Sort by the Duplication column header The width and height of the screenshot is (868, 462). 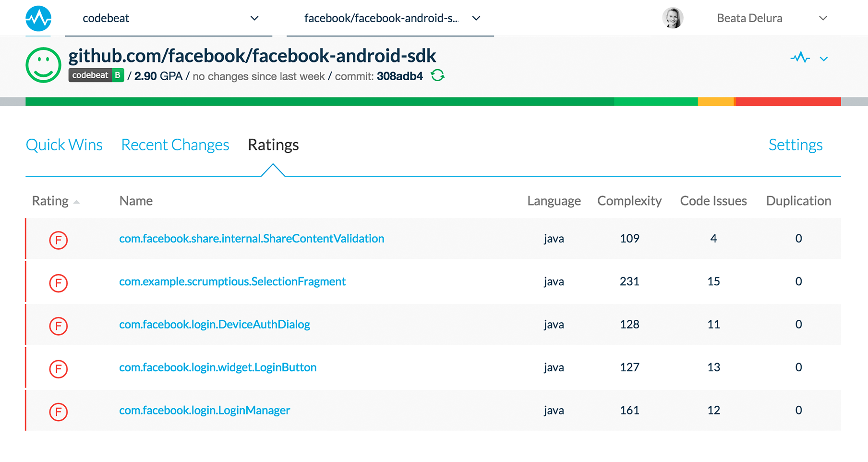pos(798,201)
